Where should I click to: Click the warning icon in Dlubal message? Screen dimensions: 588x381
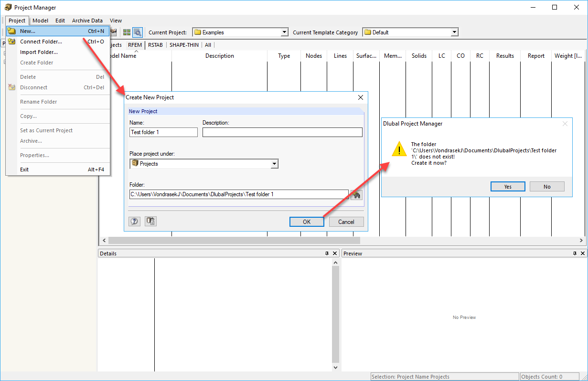pyautogui.click(x=399, y=149)
